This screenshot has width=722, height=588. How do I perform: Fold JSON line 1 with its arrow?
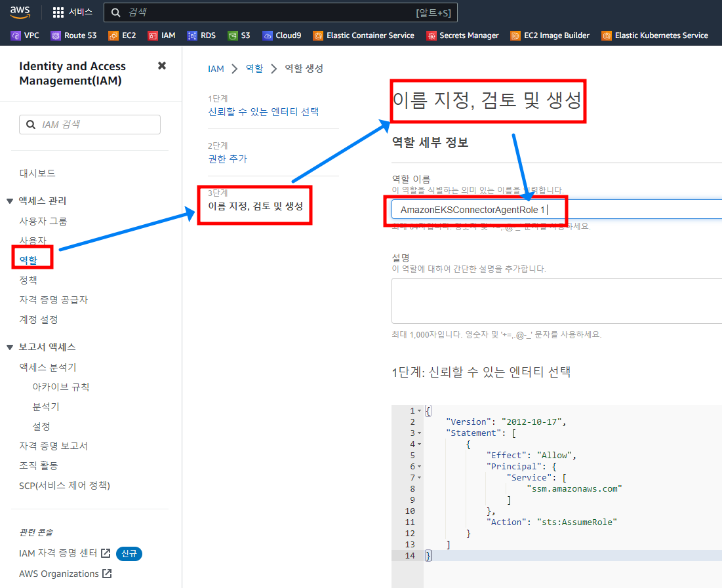419,411
